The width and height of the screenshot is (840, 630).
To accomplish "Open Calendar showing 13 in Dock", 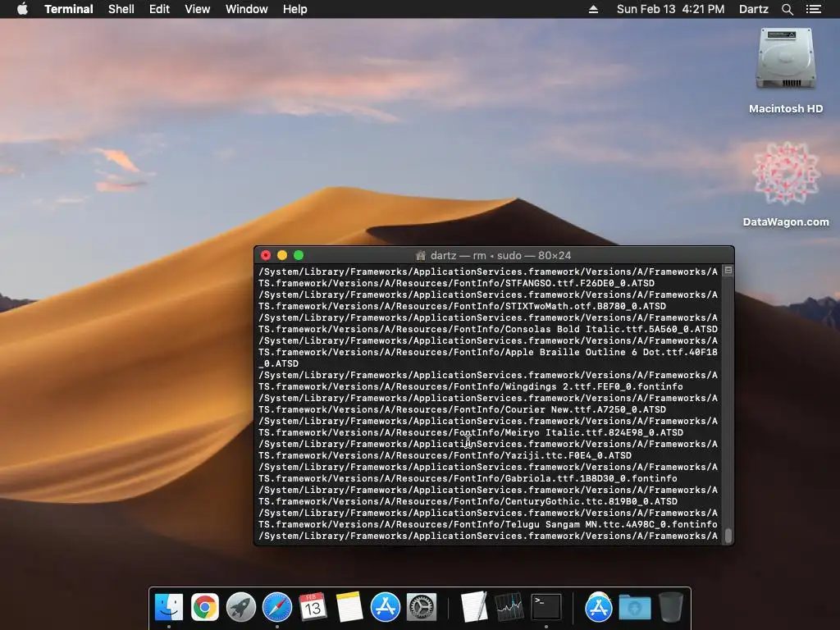I will (x=313, y=607).
